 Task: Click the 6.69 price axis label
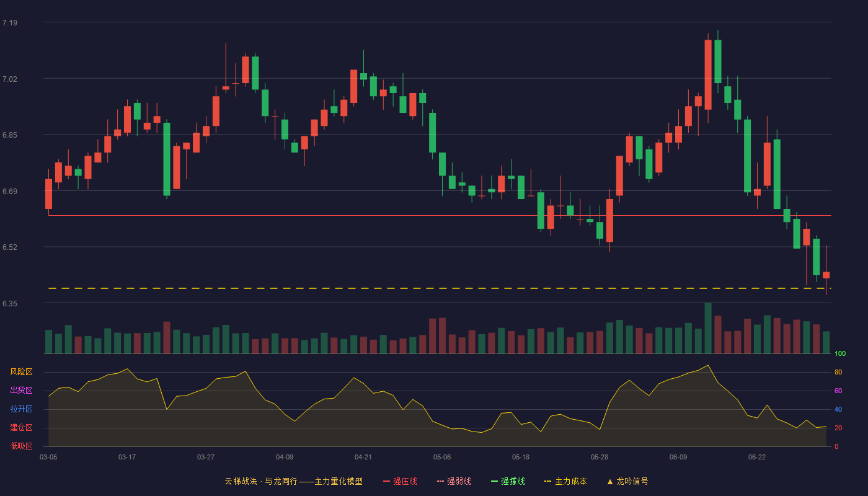point(10,192)
